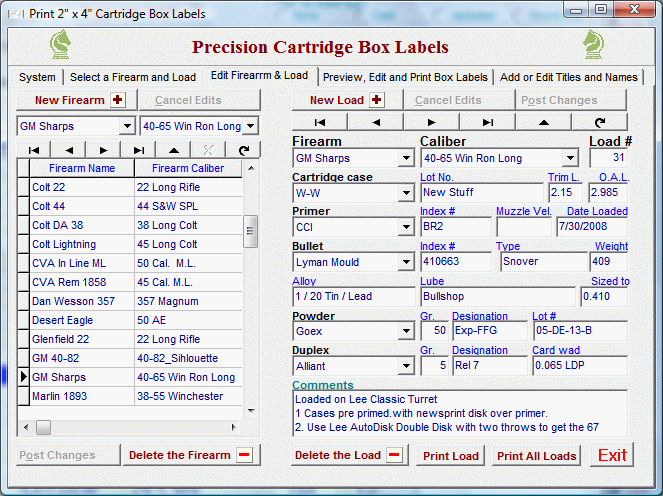Switch to Add or Edit Titles and Names tab
663x496 pixels.
coord(569,77)
